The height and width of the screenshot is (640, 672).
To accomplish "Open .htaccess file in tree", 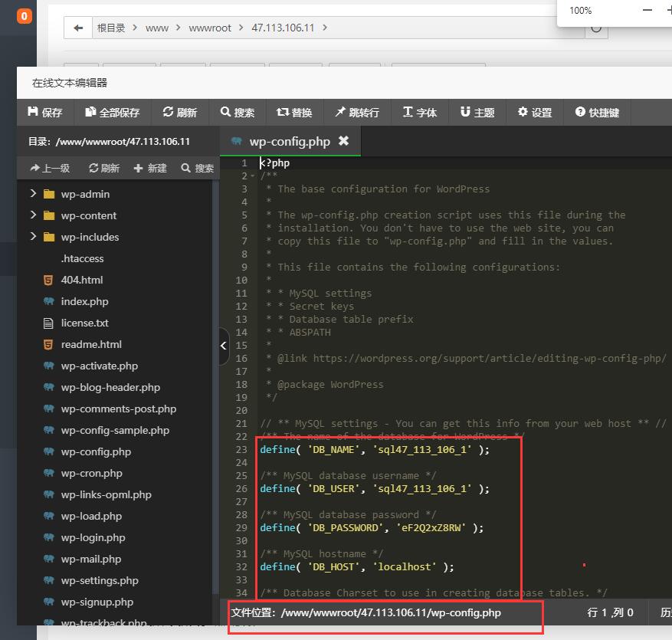I will pos(82,258).
